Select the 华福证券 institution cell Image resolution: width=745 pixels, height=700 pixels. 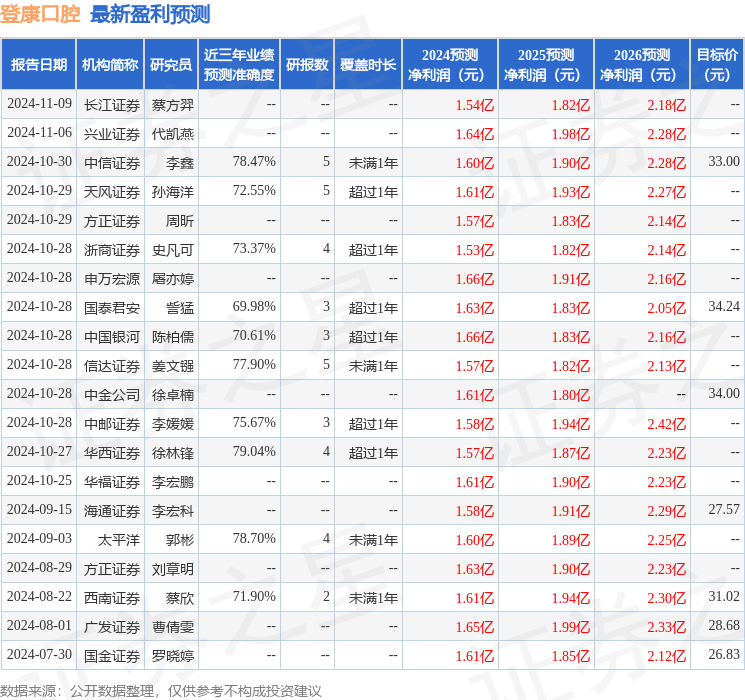click(x=112, y=482)
